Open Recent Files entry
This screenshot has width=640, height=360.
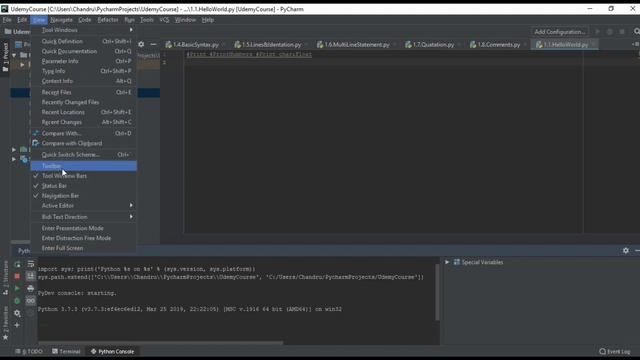[x=84, y=92]
